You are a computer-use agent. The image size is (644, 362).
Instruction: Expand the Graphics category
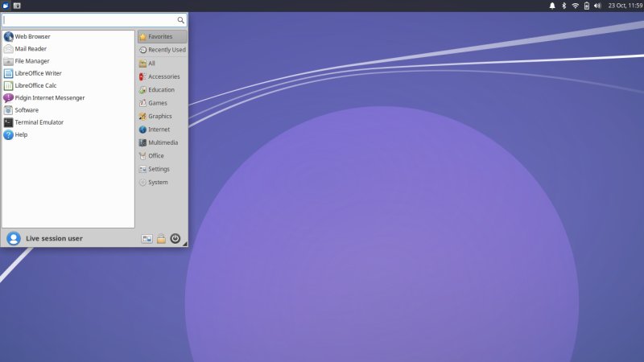tap(159, 116)
